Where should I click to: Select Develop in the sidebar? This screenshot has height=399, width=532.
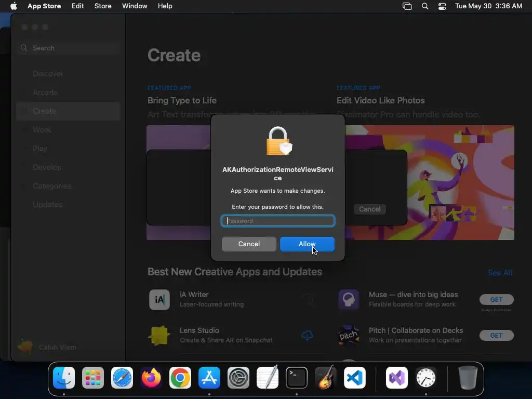pos(68,167)
